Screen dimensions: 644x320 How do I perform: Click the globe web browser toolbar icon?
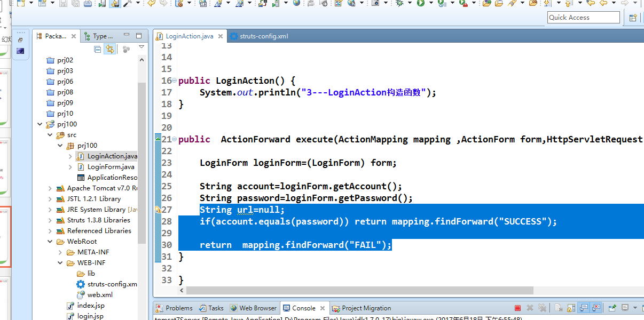coord(296,3)
